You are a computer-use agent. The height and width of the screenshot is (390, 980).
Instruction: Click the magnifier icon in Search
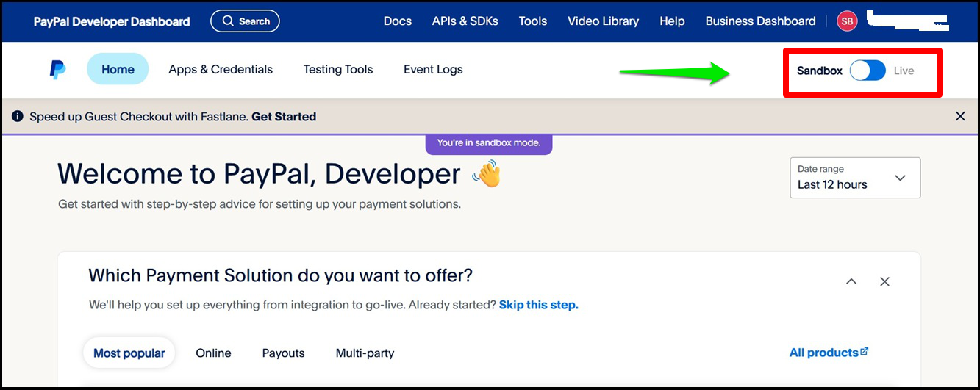228,21
